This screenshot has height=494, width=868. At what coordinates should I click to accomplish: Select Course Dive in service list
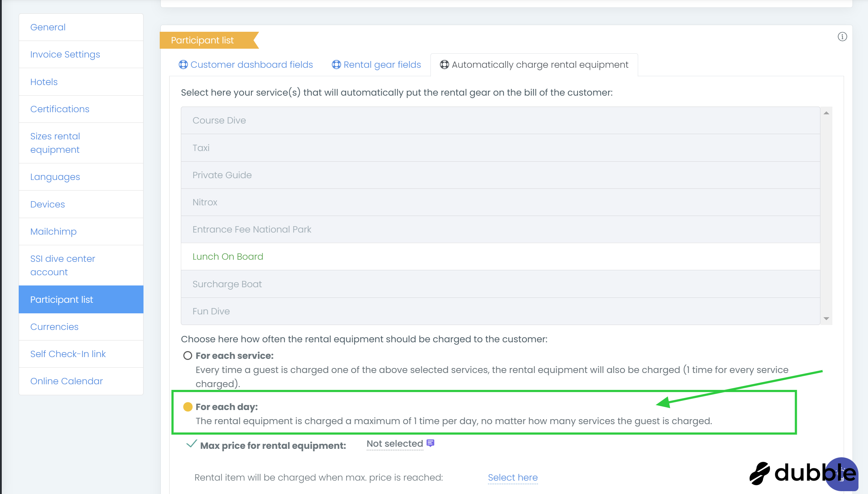(x=219, y=120)
